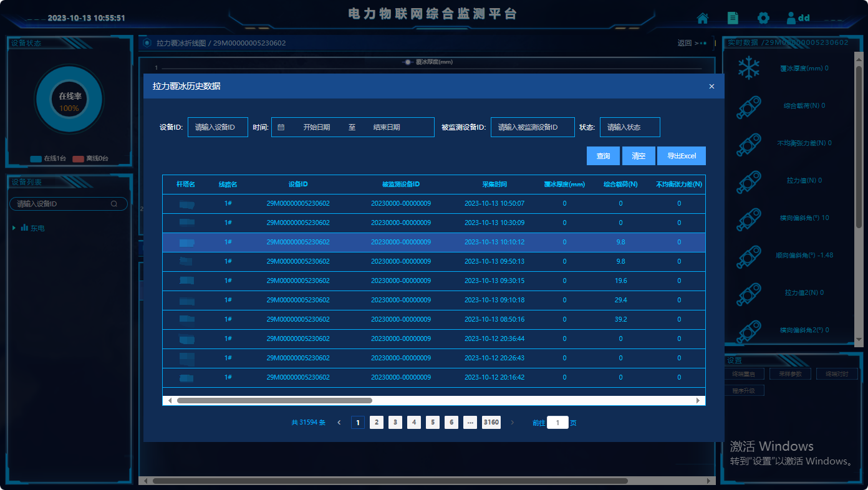Open the home page icon in header
Image resolution: width=868 pixels, height=490 pixels.
click(x=703, y=18)
